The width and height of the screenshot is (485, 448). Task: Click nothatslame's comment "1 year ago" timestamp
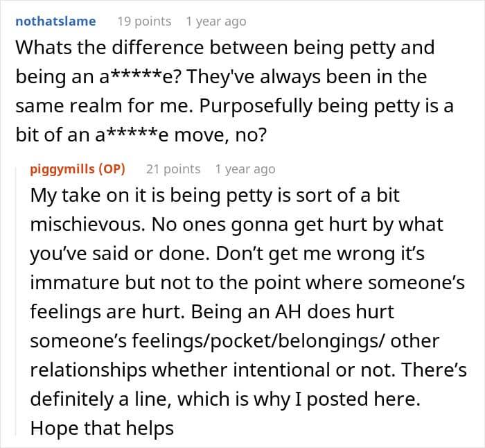coord(215,21)
